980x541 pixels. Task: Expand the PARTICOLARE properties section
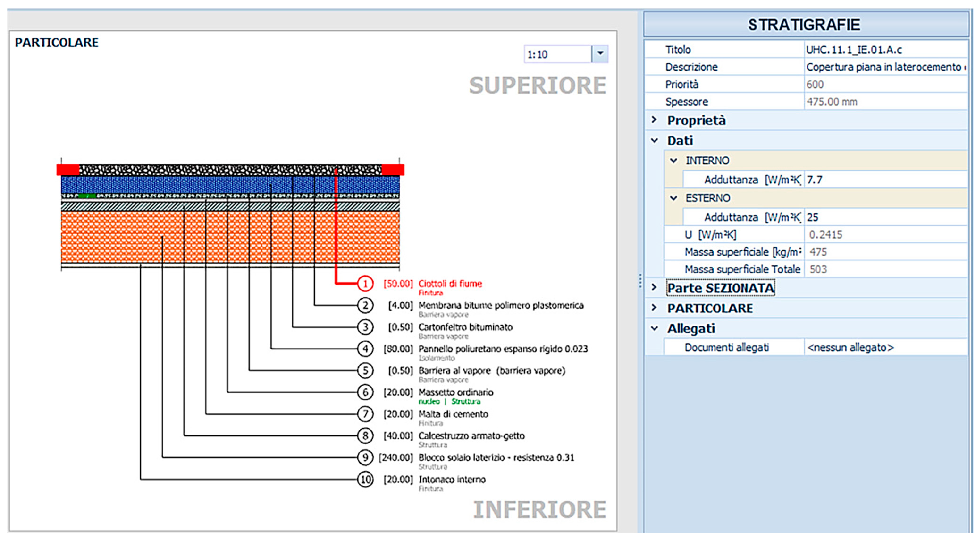[654, 308]
